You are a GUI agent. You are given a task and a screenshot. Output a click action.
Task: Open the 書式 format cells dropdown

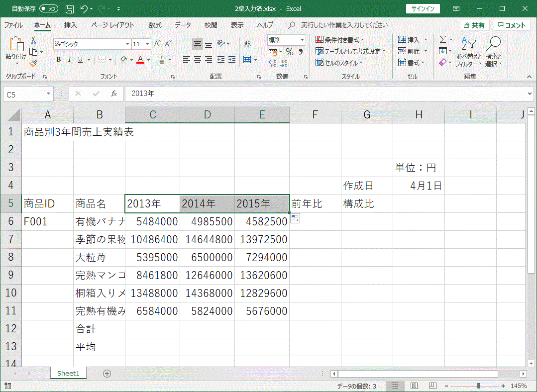[x=411, y=62]
